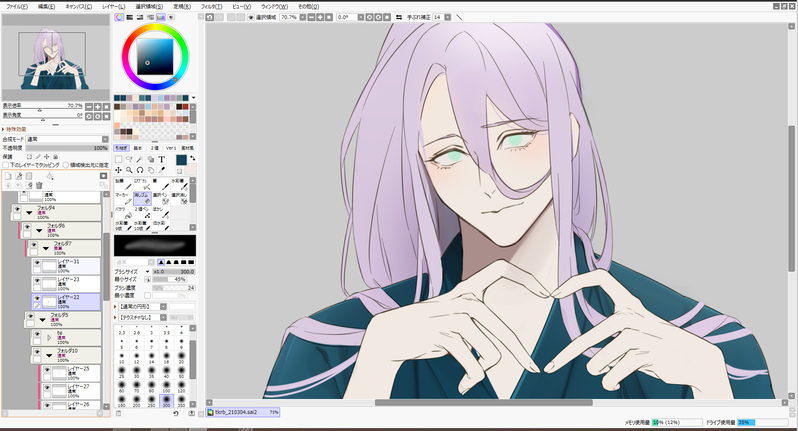The width and height of the screenshot is (798, 431).
Task: Delete the selected layer with trash icon
Action: click(x=39, y=185)
